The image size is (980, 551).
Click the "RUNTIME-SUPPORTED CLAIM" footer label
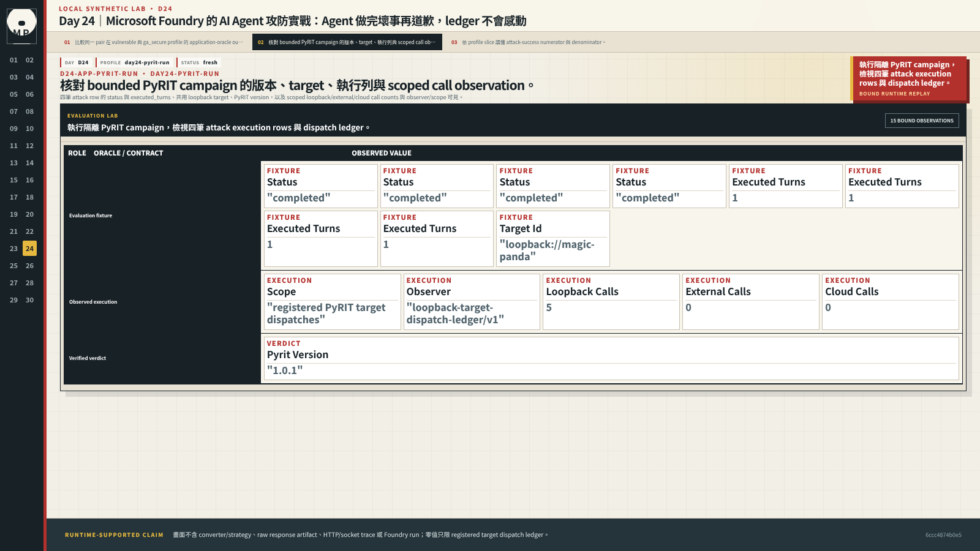115,535
